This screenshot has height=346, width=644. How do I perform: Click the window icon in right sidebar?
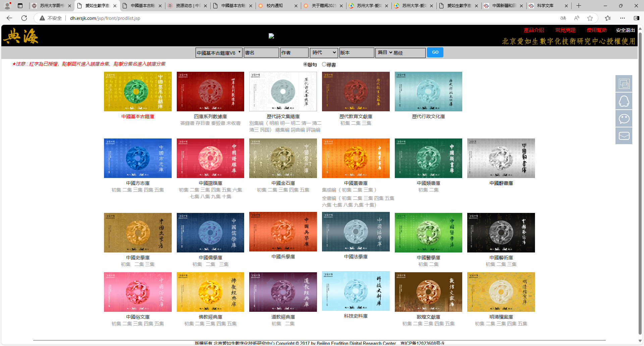[624, 83]
